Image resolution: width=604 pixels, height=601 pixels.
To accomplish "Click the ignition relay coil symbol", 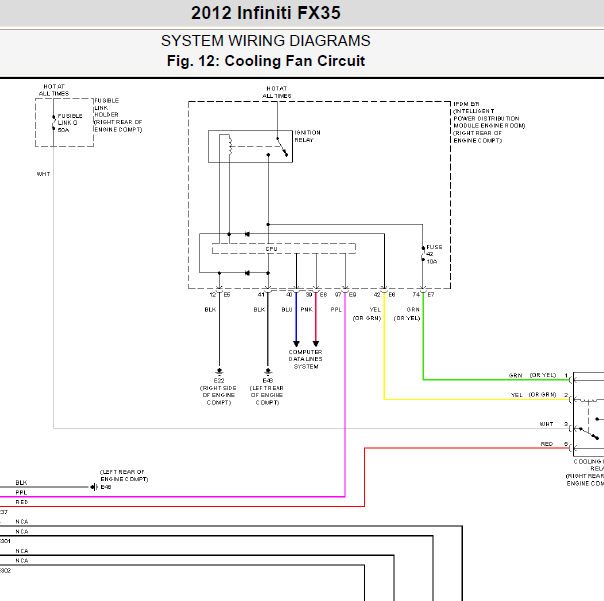I will 230,145.
